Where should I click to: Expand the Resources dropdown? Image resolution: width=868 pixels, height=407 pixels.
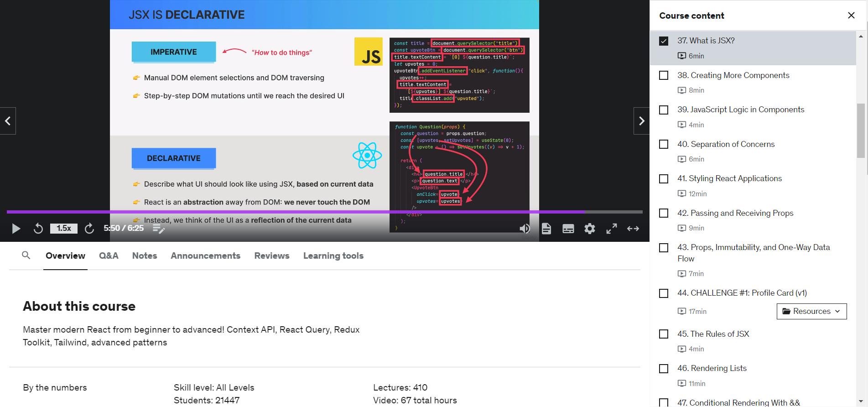(x=811, y=311)
